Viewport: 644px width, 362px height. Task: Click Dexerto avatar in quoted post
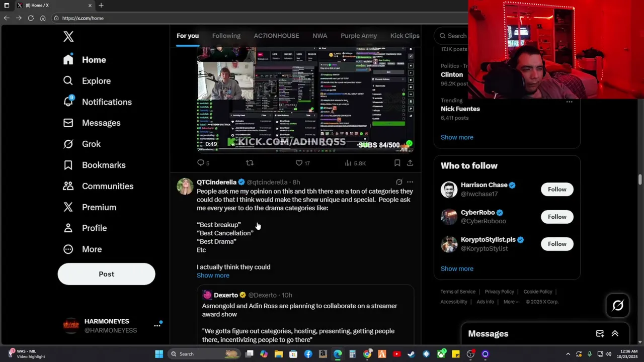[207, 295]
